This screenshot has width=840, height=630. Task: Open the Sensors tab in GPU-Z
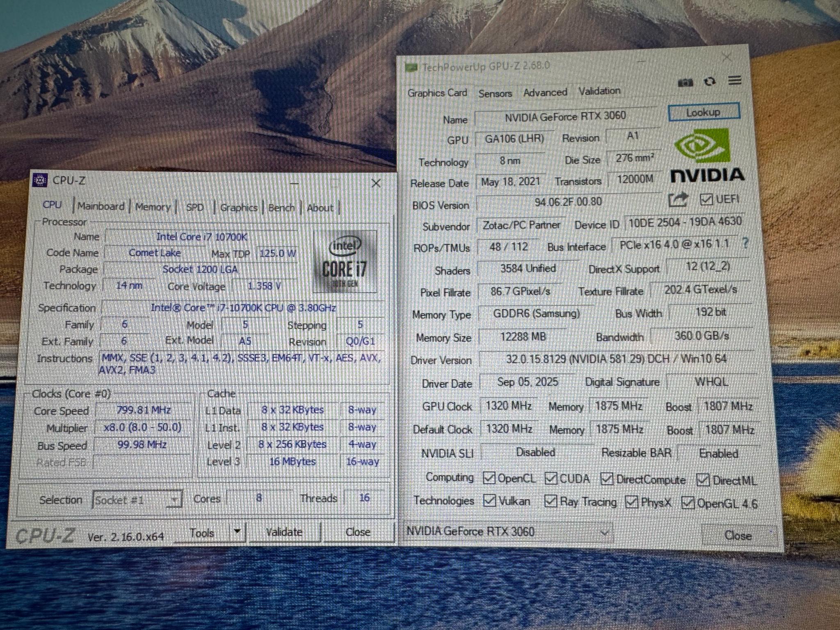pyautogui.click(x=495, y=94)
